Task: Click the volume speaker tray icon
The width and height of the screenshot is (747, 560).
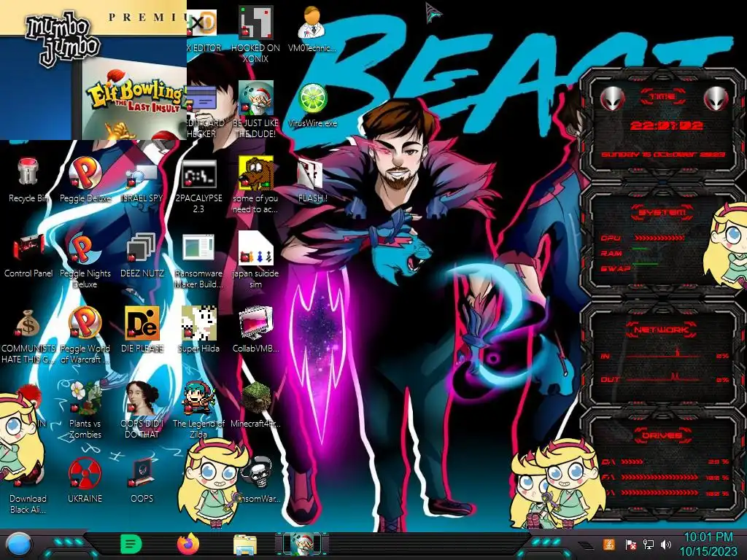Action: (x=666, y=545)
